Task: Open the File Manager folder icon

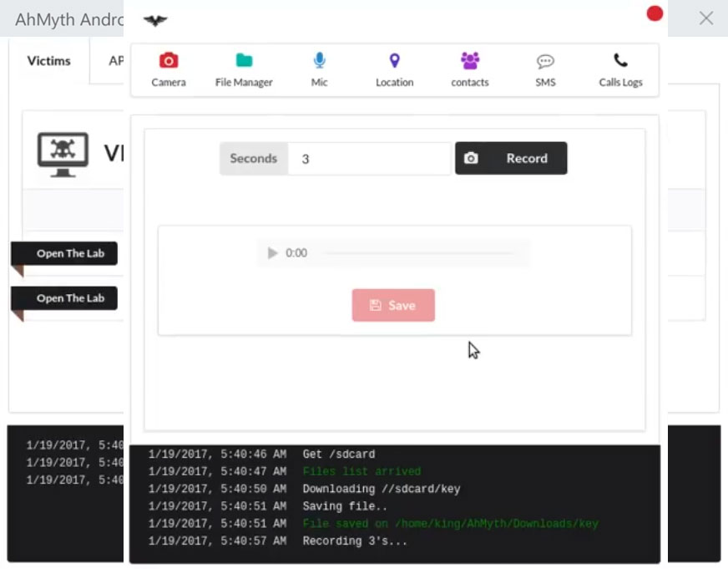Action: [244, 60]
